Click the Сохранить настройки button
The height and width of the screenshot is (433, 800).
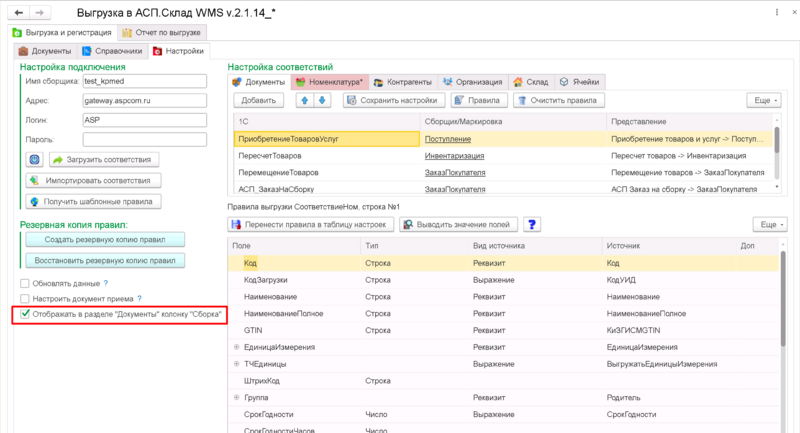pos(394,100)
